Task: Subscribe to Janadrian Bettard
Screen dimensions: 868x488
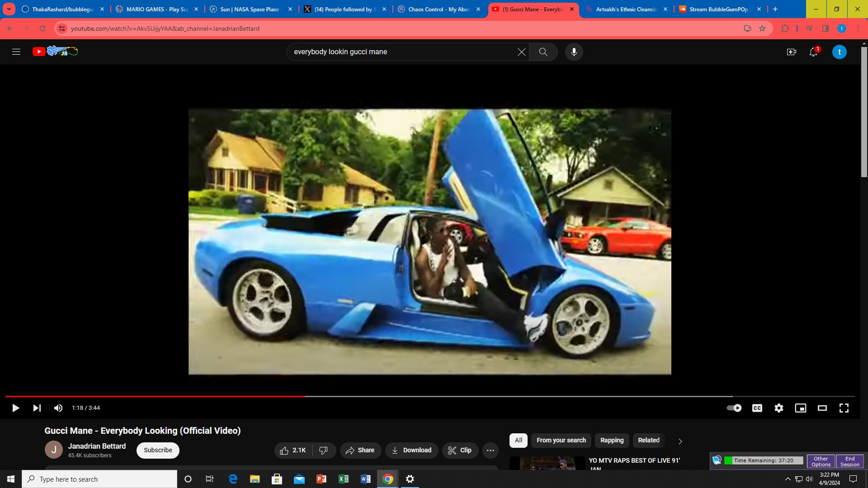Action: click(158, 450)
